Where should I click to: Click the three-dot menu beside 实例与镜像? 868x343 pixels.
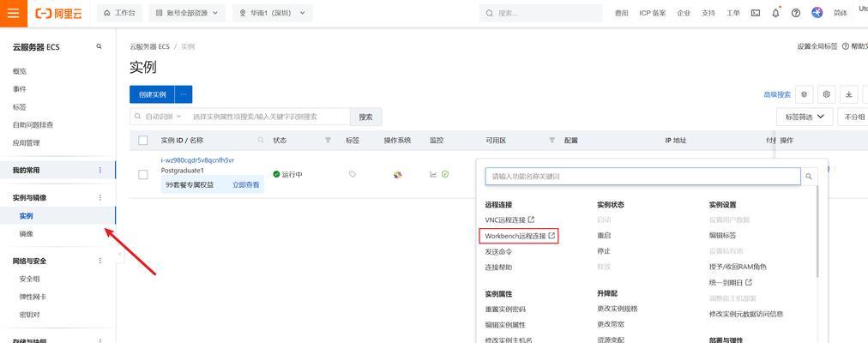[x=100, y=197]
